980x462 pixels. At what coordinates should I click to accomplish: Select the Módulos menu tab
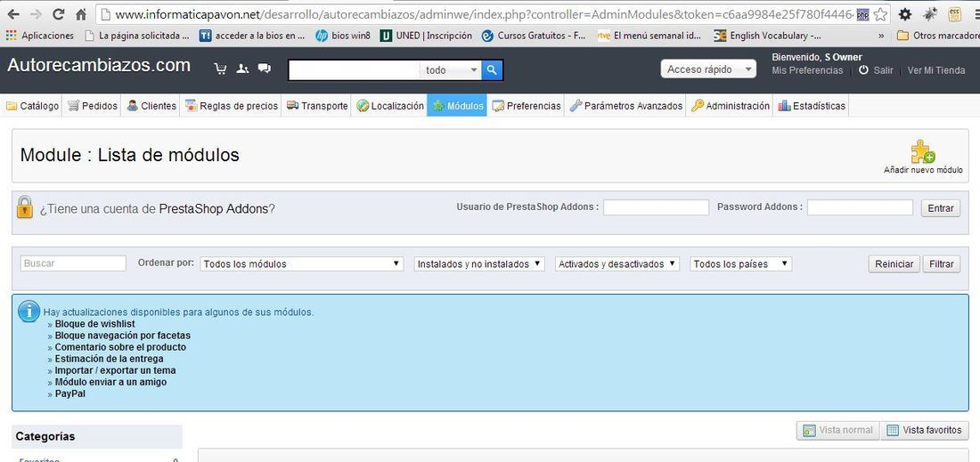pyautogui.click(x=457, y=106)
